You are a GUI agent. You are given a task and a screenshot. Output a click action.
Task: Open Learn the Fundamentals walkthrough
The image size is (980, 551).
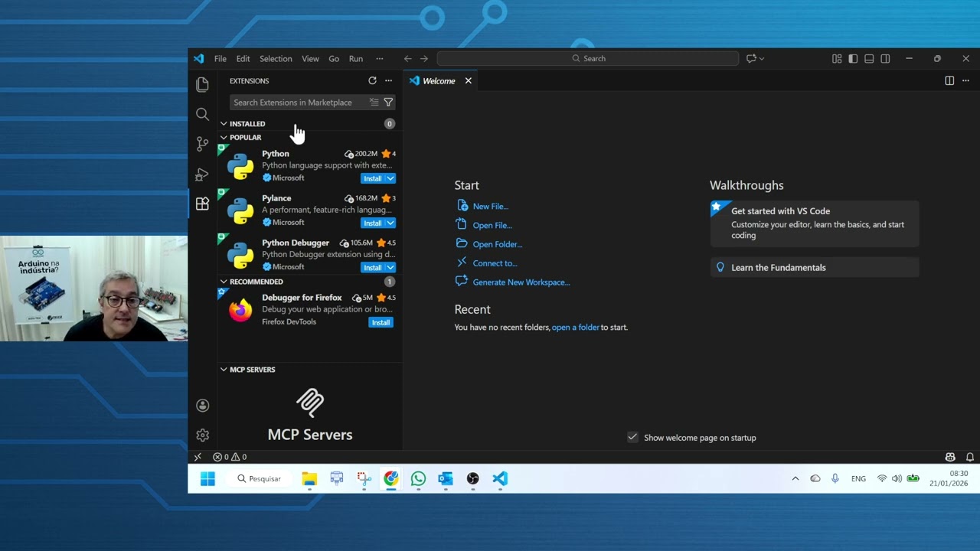pos(815,267)
